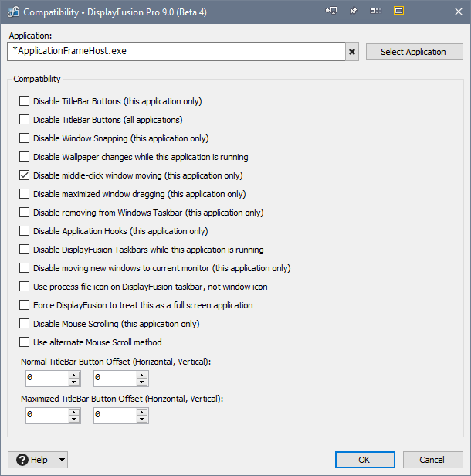Click the DisplayFusion icon in the title bar
Image resolution: width=471 pixels, height=476 pixels.
point(12,12)
